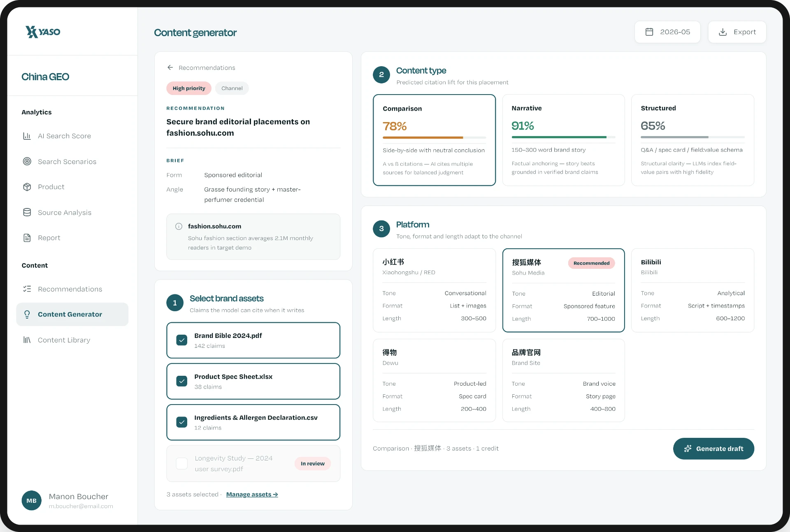Select the Comparison content type card
Image resolution: width=790 pixels, height=532 pixels.
tap(434, 140)
